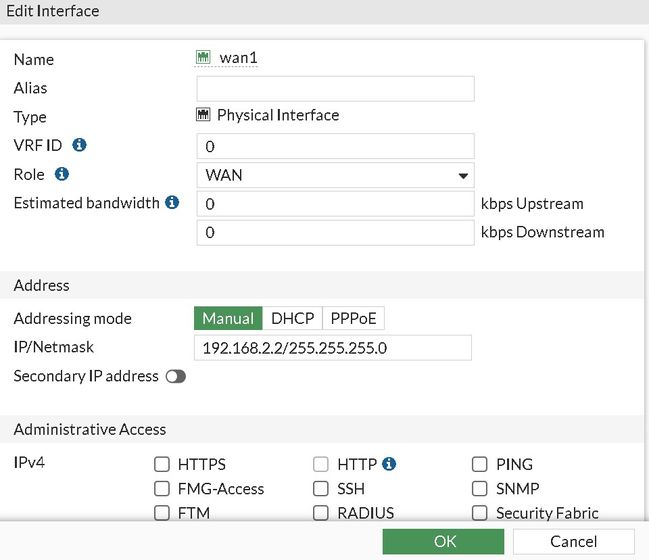Image resolution: width=649 pixels, height=560 pixels.
Task: Click the Cancel button
Action: coord(573,542)
